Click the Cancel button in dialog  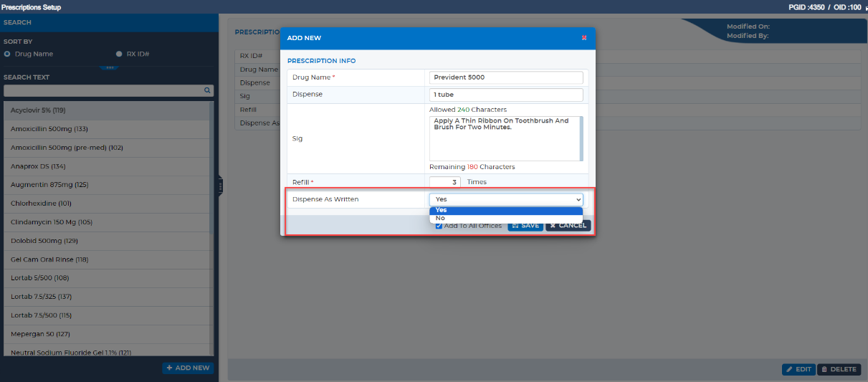tap(568, 226)
